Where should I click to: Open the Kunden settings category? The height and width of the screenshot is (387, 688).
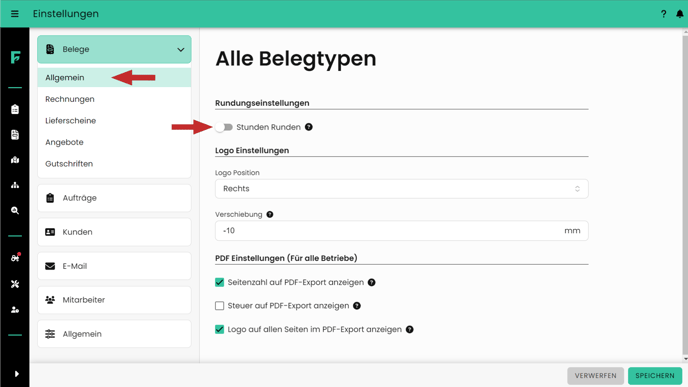114,232
